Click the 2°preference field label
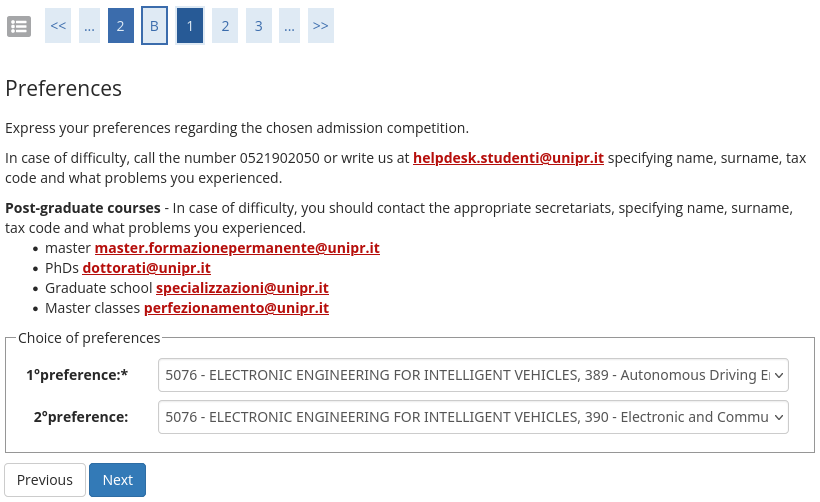This screenshot has width=820, height=502. [x=81, y=417]
